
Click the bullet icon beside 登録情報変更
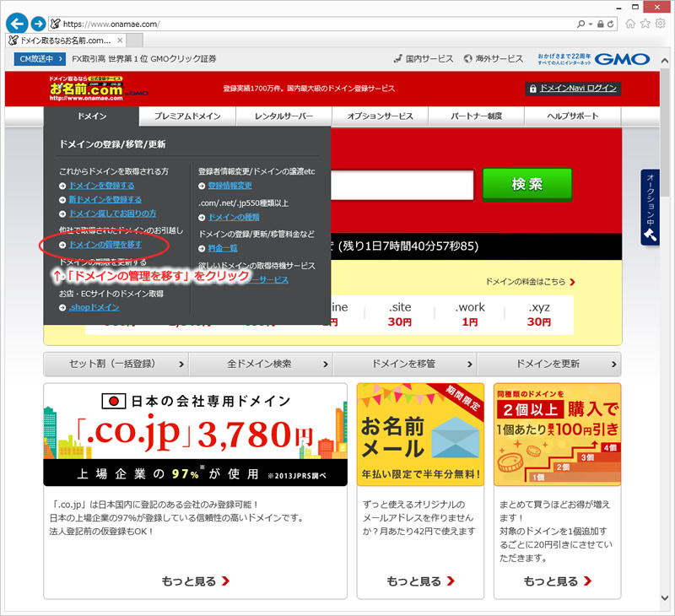point(202,186)
